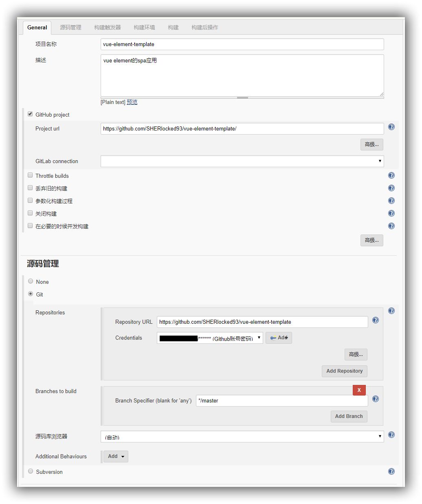This screenshot has width=422, height=504.
Task: Switch to the 构建 tab
Action: [173, 27]
